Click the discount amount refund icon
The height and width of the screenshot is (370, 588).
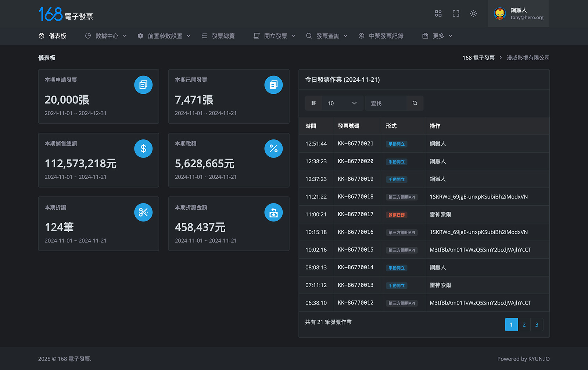(273, 213)
